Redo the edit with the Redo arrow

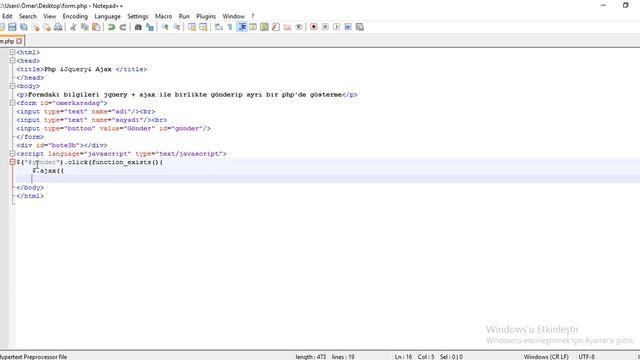pyautogui.click(x=122, y=27)
